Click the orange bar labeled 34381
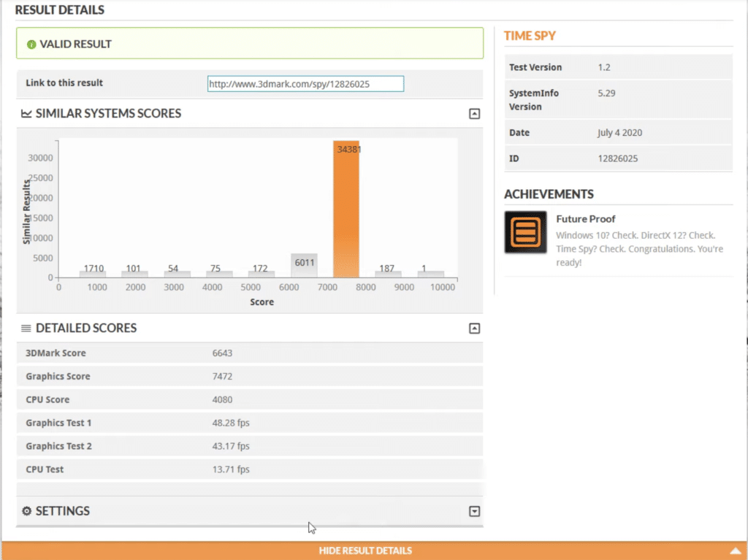 (x=346, y=212)
